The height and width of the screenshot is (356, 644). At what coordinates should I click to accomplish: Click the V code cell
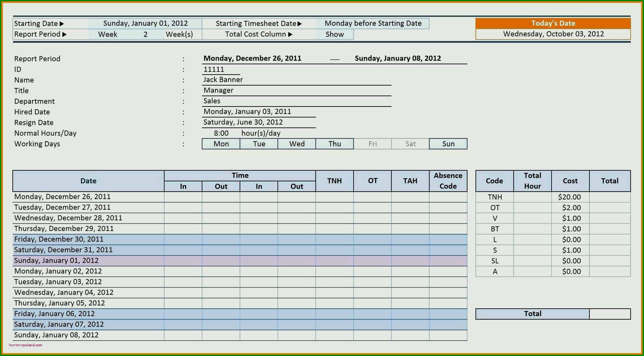(495, 218)
